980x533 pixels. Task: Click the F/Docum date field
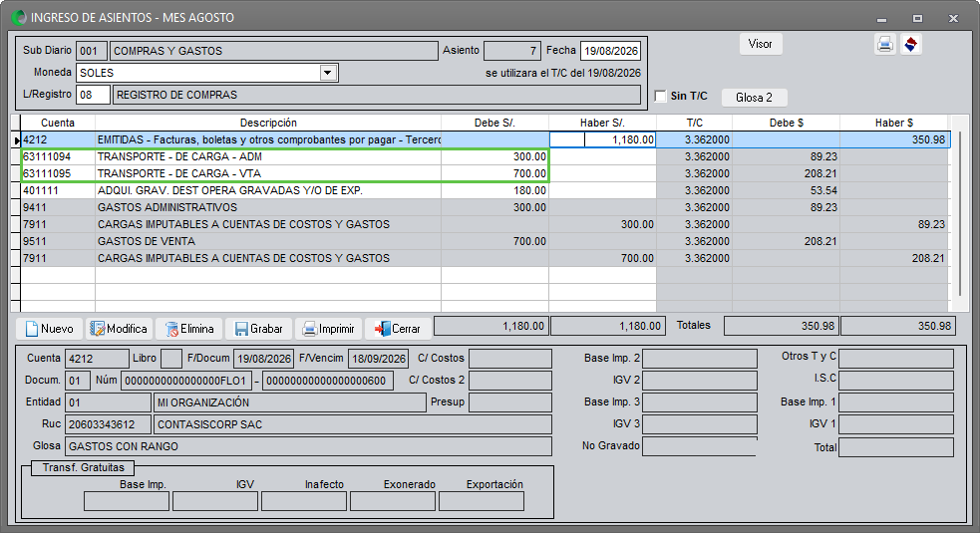pos(264,359)
